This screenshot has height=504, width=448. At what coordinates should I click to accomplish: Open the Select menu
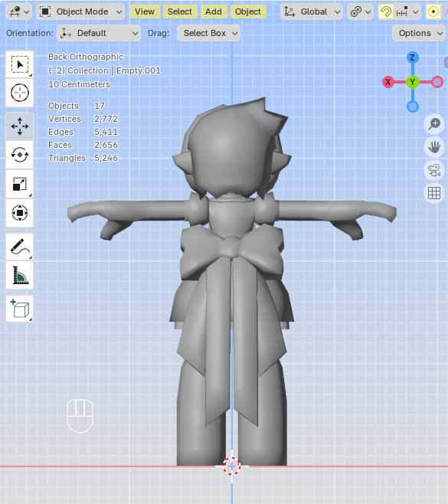(180, 11)
